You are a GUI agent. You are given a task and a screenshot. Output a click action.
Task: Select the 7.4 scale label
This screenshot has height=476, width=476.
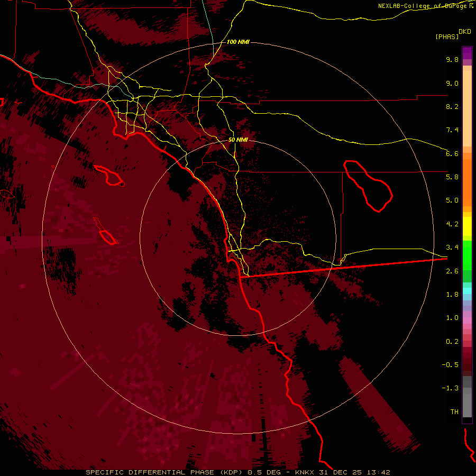click(x=452, y=130)
